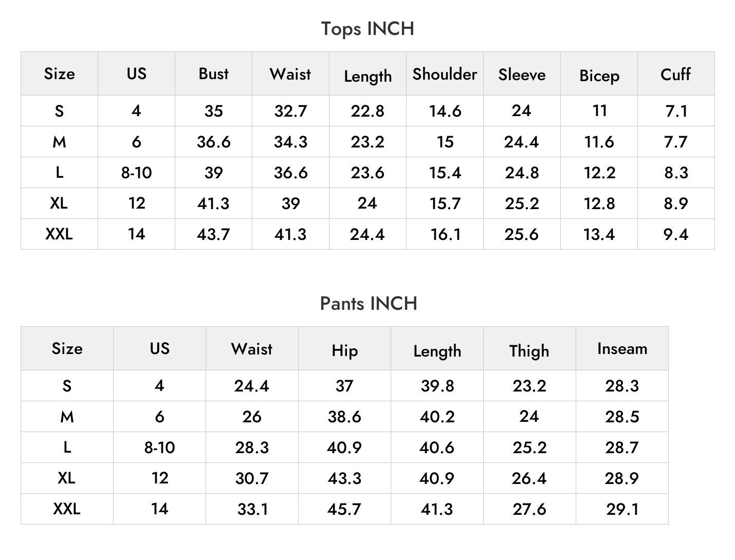The width and height of the screenshot is (735, 560).
Task: Click the Tops INCH title
Action: 367,29
